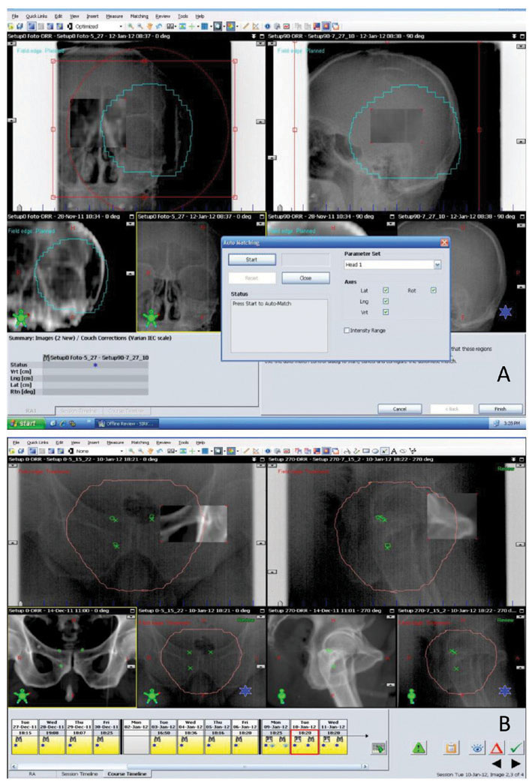Click the blue info icon in the skull window toolbar
Image resolution: width=532 pixels, height=784 pixels.
(x=267, y=26)
